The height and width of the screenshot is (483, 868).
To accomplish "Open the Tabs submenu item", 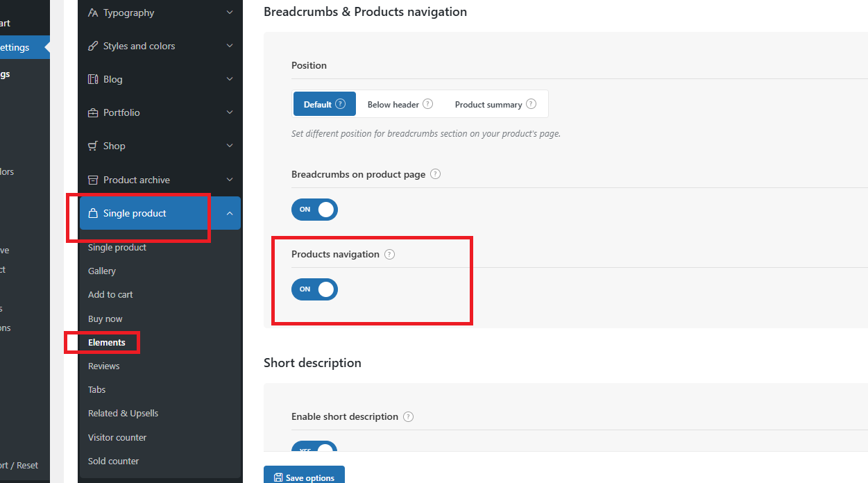I will coord(97,389).
